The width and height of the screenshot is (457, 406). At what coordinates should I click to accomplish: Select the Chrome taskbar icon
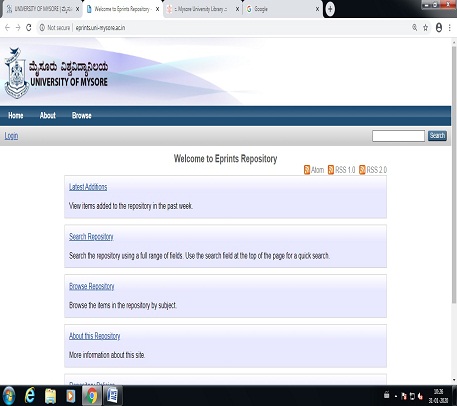[92, 396]
